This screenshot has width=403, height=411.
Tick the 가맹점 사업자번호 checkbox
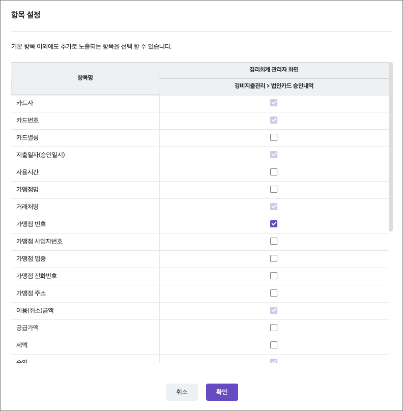coord(274,241)
